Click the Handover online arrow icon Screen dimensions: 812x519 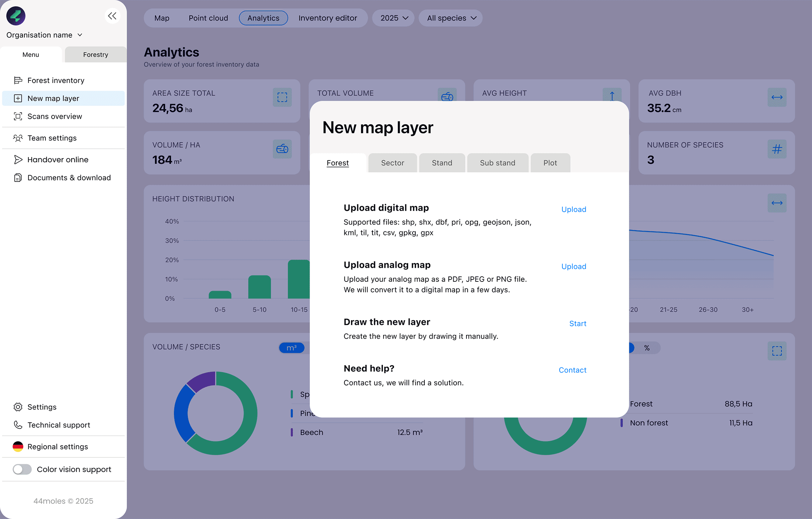[x=18, y=160]
